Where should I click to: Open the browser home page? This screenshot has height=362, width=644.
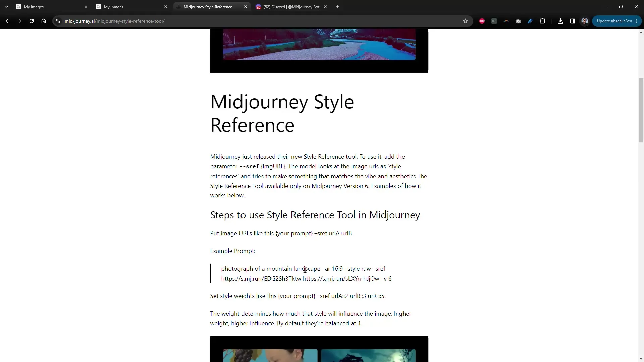click(x=44, y=21)
